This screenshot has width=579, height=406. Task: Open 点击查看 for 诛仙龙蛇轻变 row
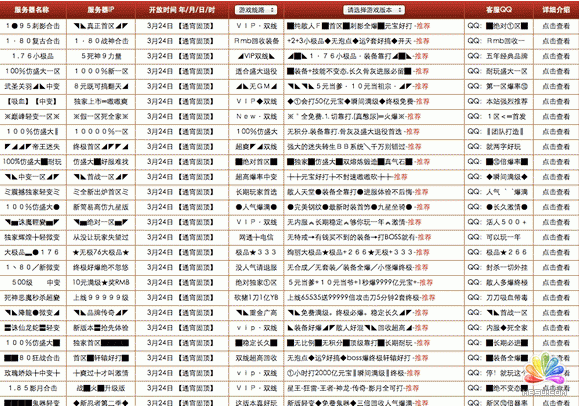click(x=556, y=328)
